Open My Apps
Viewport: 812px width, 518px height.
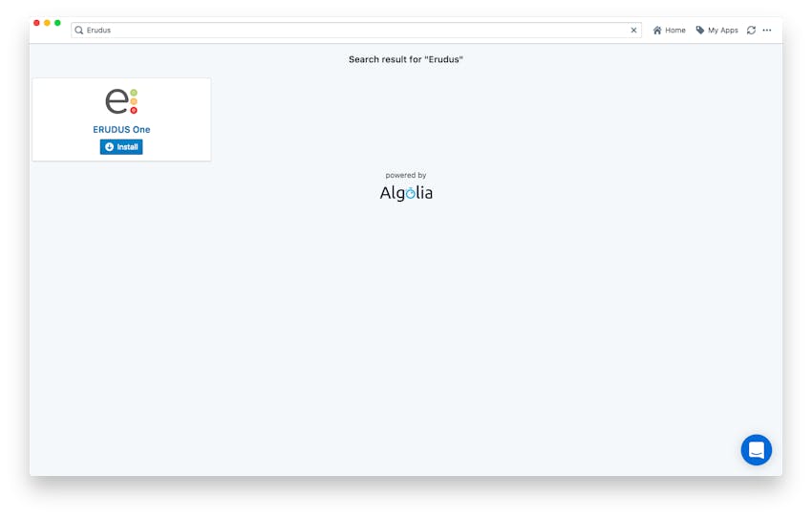[x=716, y=30]
